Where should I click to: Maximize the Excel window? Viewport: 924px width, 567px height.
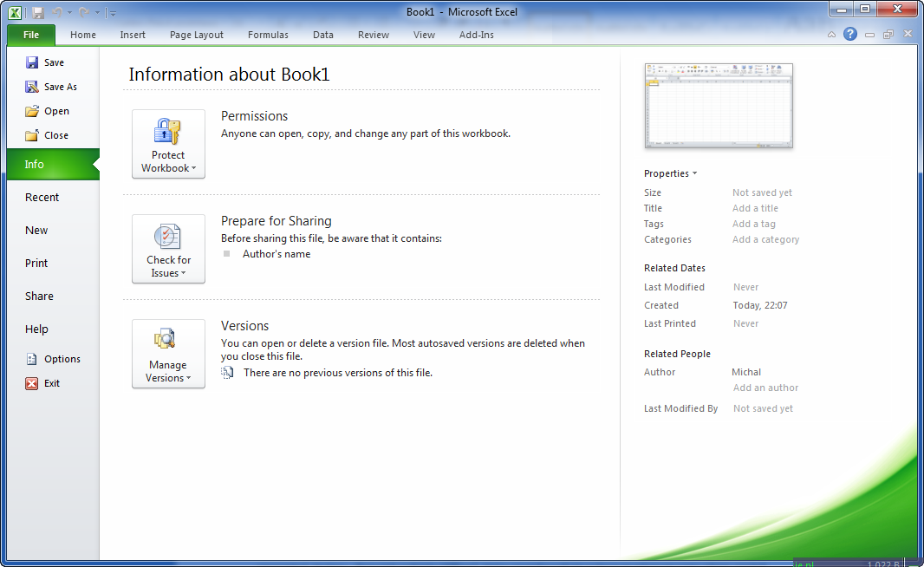pos(865,10)
